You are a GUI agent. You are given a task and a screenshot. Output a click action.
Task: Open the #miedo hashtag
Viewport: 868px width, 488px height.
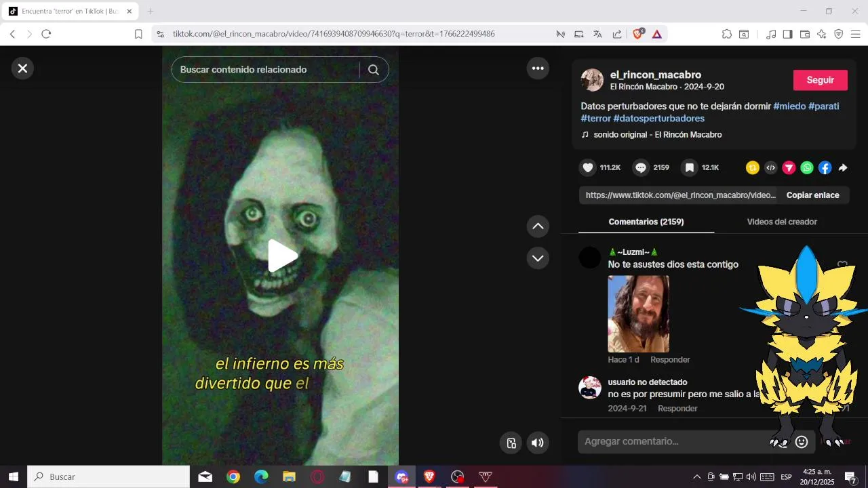[789, 106]
